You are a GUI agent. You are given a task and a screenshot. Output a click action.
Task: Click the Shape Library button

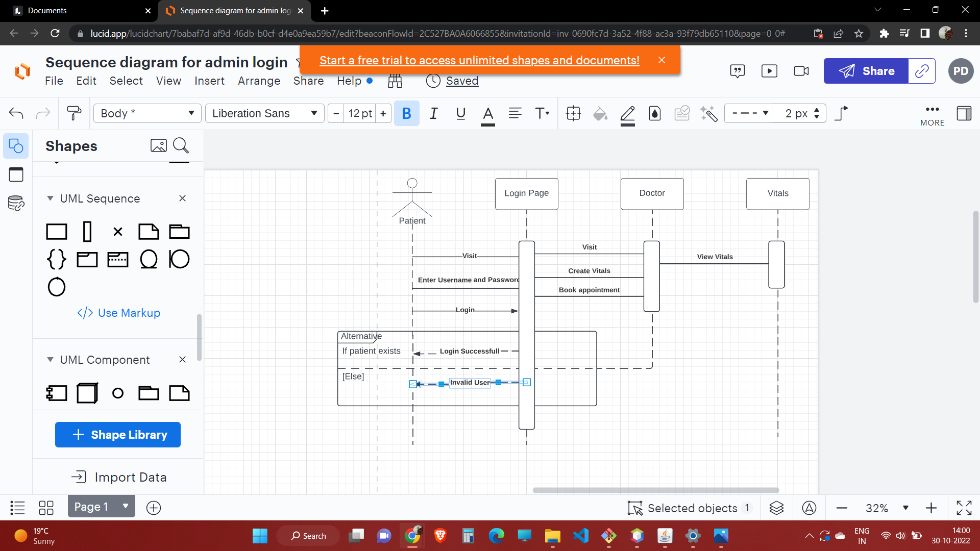pyautogui.click(x=118, y=435)
